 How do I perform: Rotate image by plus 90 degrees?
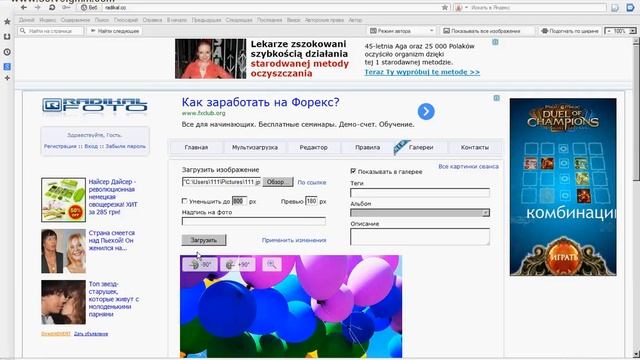pos(238,264)
